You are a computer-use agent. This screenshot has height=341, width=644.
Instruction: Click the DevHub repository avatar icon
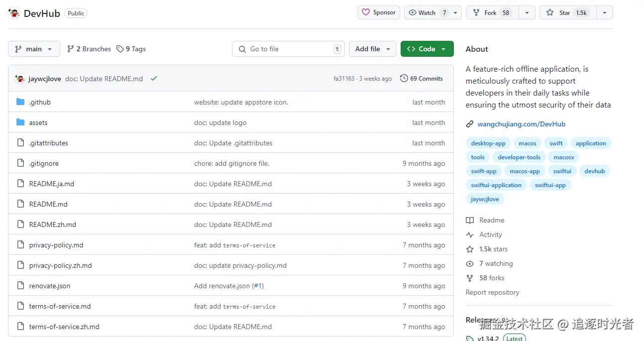(x=14, y=13)
